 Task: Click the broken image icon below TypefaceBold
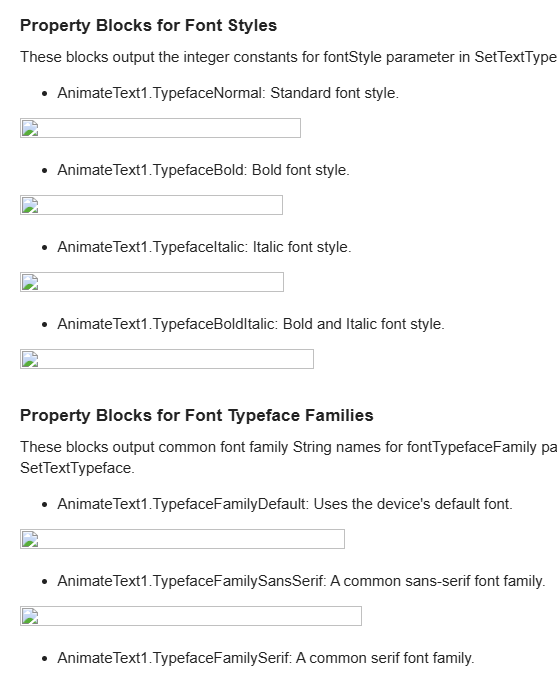(x=30, y=205)
